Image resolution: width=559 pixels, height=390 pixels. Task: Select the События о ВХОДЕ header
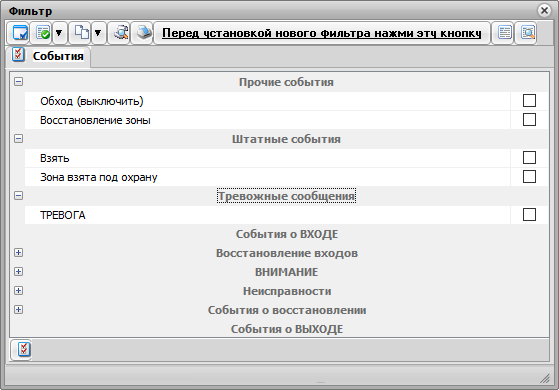287,234
